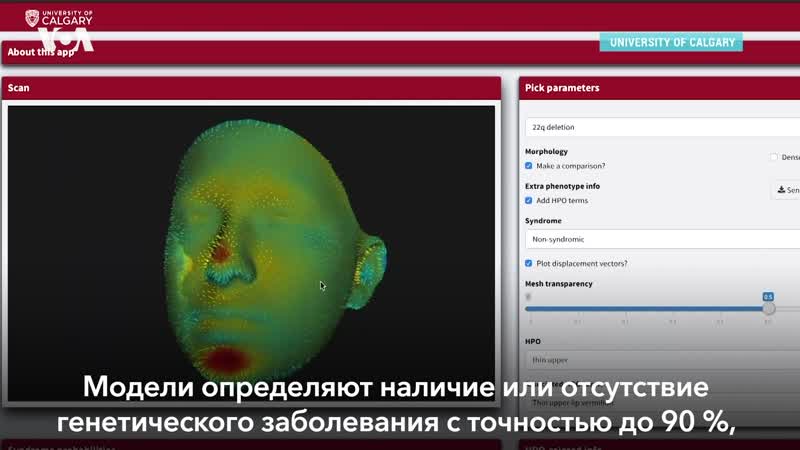The width and height of the screenshot is (800, 450).
Task: Open the Syndrome Non-syndromic dropdown
Action: 662,239
